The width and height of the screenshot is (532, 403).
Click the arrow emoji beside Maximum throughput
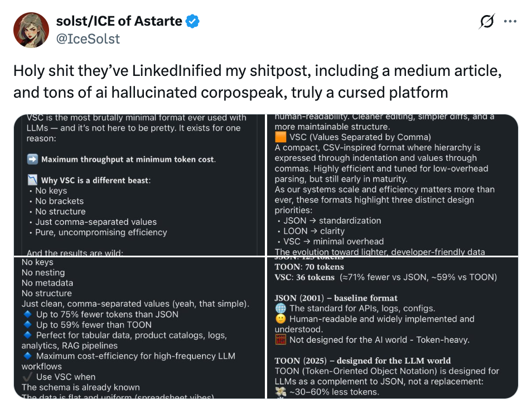(x=33, y=160)
